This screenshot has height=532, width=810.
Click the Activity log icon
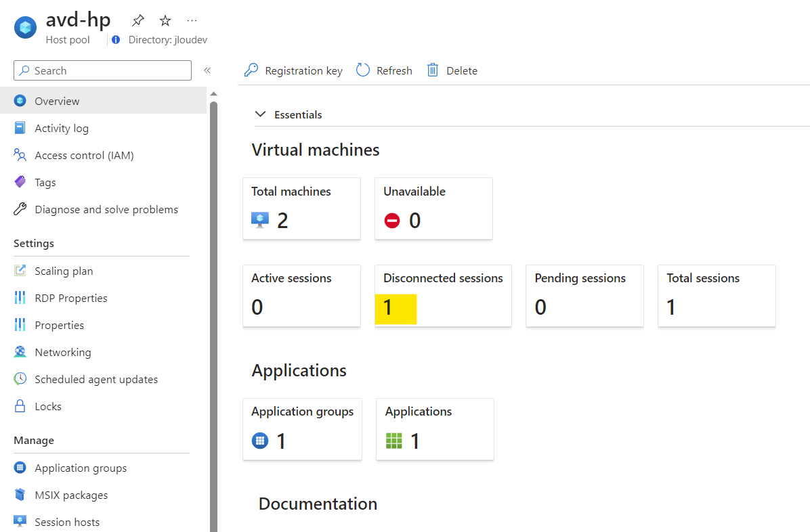(20, 127)
